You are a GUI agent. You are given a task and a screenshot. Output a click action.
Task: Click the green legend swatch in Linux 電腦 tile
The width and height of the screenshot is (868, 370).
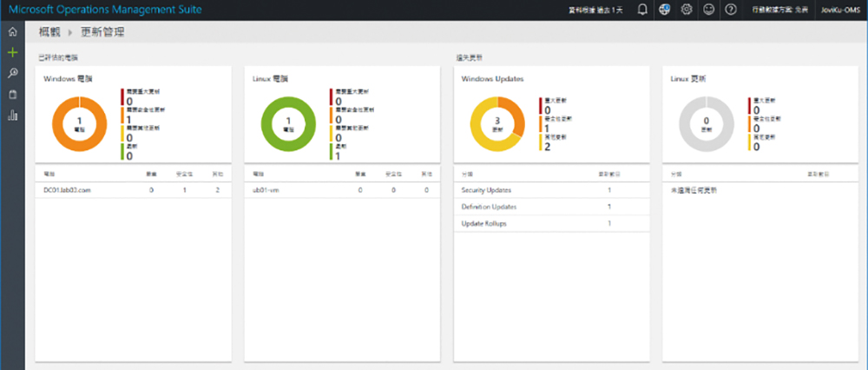click(331, 152)
